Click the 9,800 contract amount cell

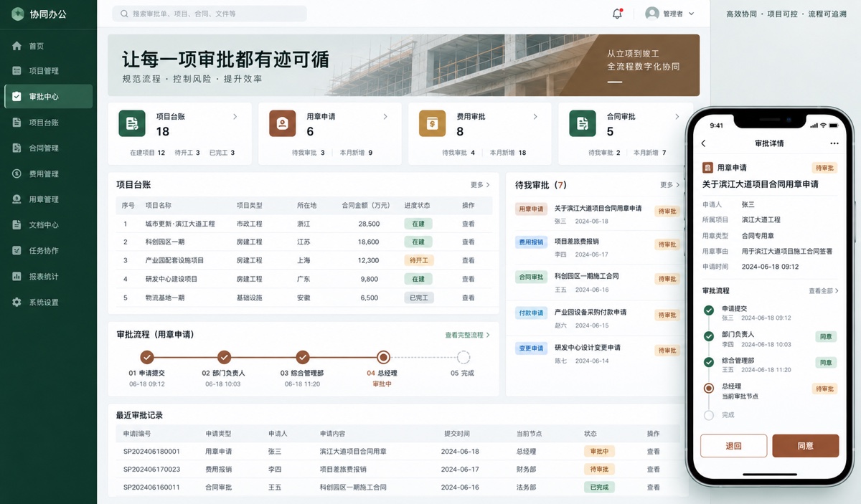(370, 279)
